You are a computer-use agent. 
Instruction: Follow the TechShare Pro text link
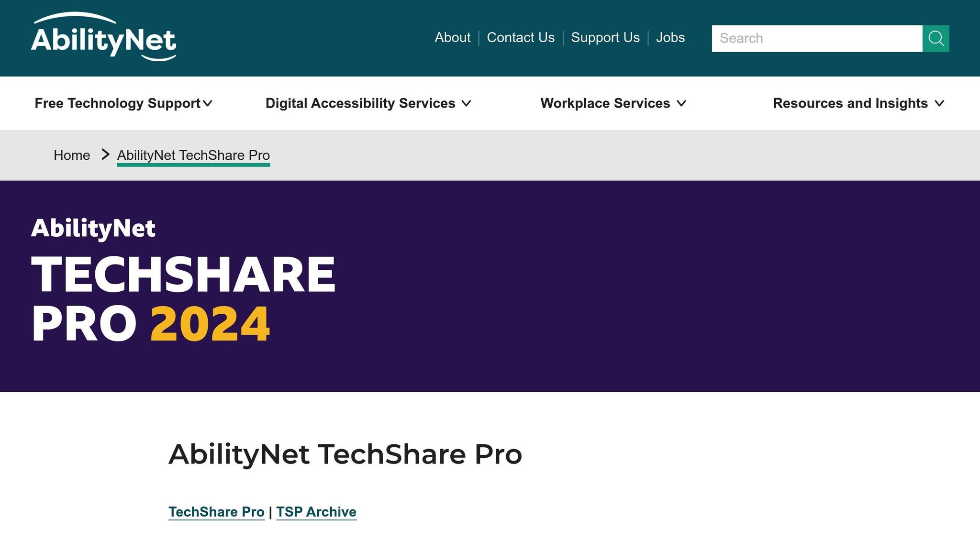(x=216, y=512)
